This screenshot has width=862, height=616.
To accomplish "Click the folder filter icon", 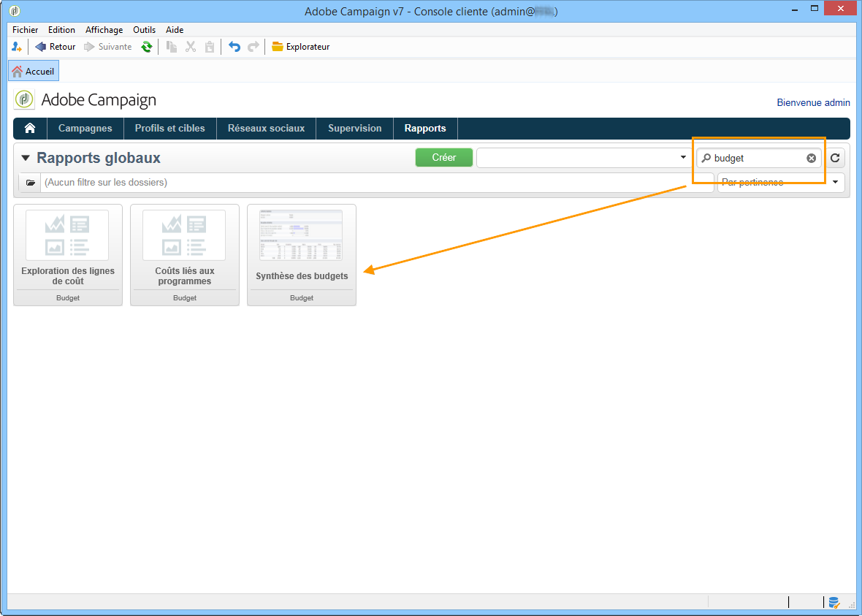I will tap(30, 182).
